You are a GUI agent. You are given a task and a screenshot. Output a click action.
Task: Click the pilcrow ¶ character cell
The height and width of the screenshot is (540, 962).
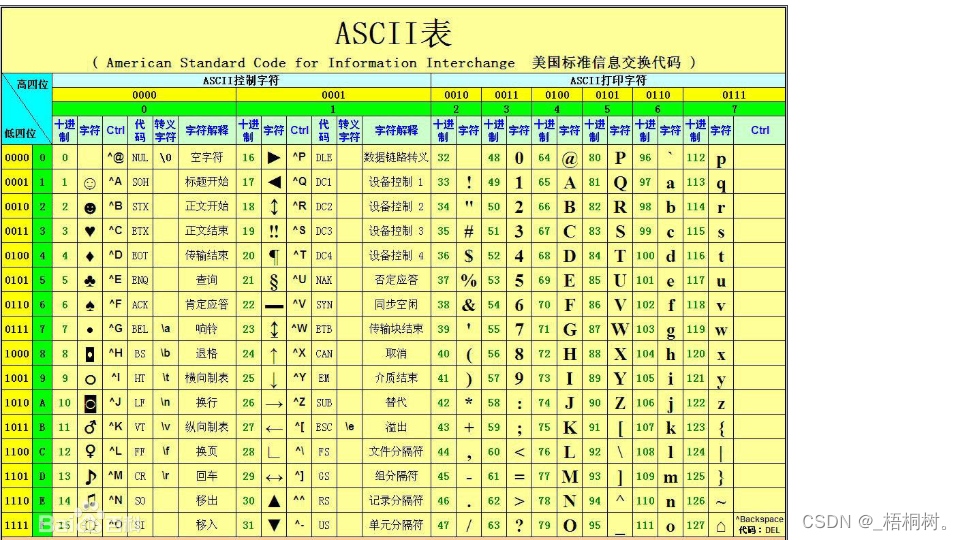pyautogui.click(x=274, y=256)
